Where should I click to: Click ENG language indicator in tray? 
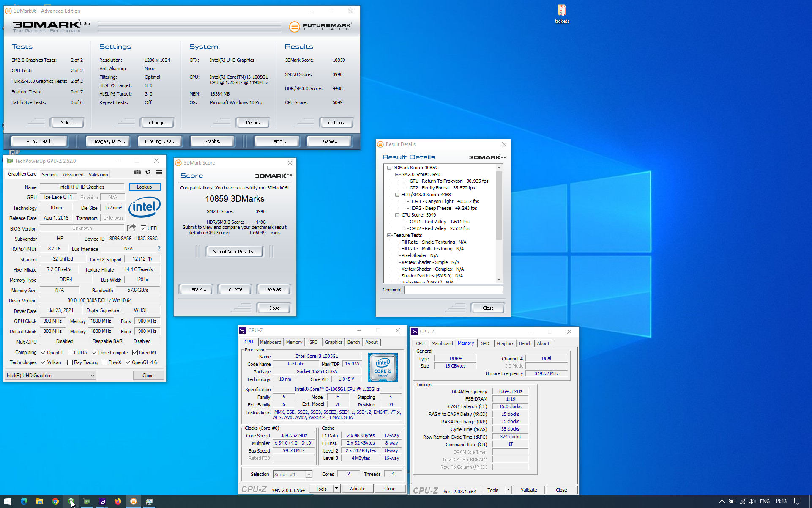click(765, 501)
